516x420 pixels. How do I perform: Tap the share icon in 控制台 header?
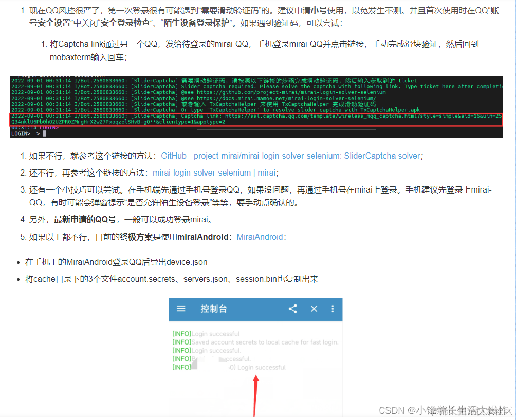click(x=292, y=309)
